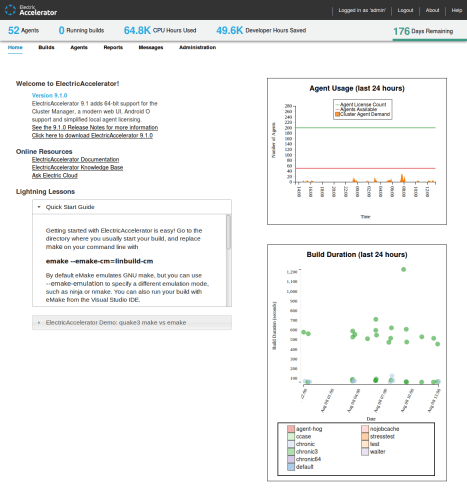The width and height of the screenshot is (467, 494).
Task: Click the default legend color swatch
Action: (x=291, y=467)
